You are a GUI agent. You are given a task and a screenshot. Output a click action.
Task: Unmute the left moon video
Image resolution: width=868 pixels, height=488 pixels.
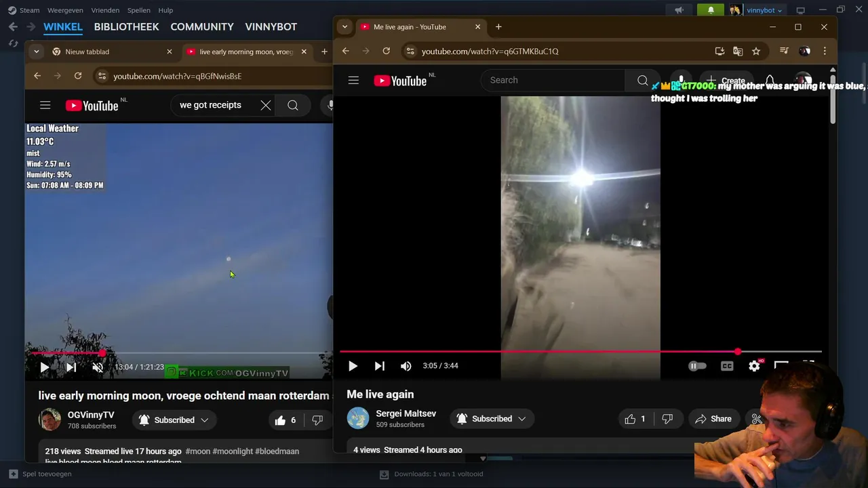(x=98, y=367)
